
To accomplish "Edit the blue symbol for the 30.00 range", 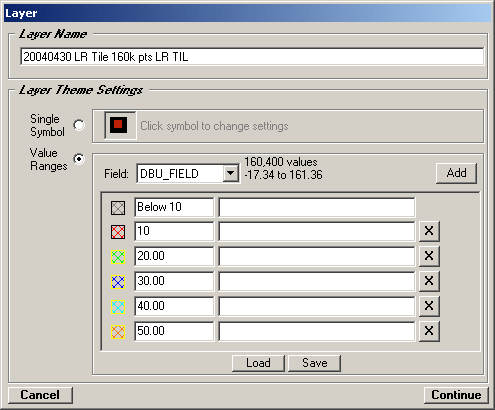I will coord(118,282).
